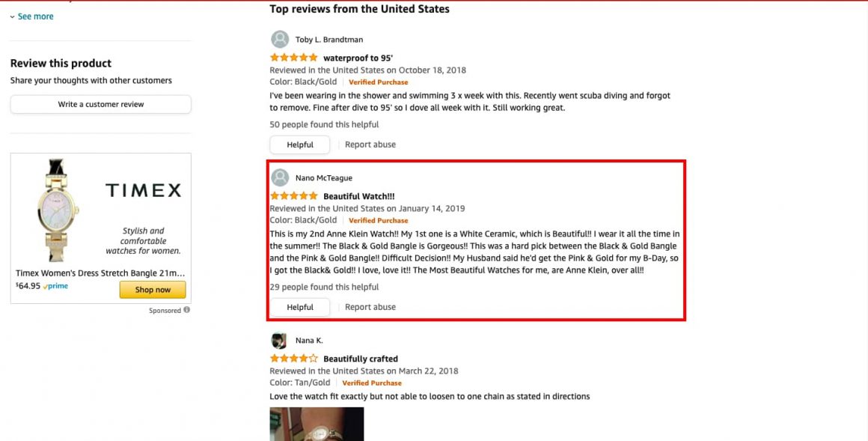Click Report abuse on the waterproof review

pyautogui.click(x=370, y=144)
